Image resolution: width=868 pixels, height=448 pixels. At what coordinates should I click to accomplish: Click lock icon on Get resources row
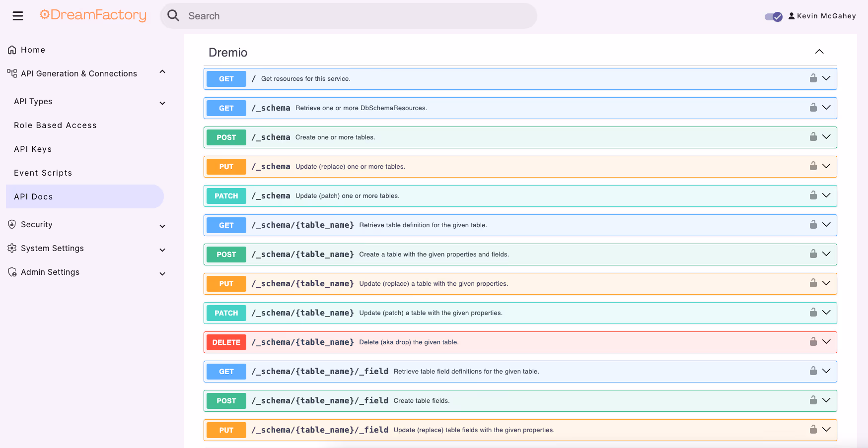(813, 78)
